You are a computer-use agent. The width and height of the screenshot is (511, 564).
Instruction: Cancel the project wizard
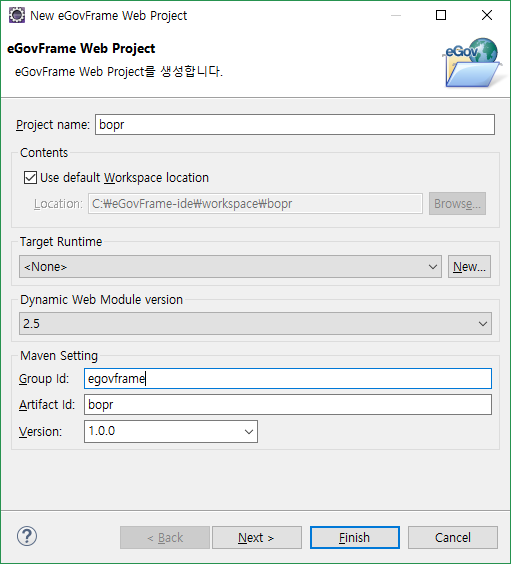[453, 537]
